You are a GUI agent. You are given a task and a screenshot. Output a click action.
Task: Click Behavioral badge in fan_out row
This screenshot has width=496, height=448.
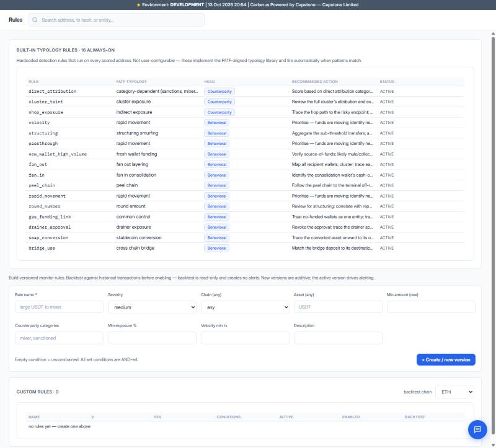[216, 164]
